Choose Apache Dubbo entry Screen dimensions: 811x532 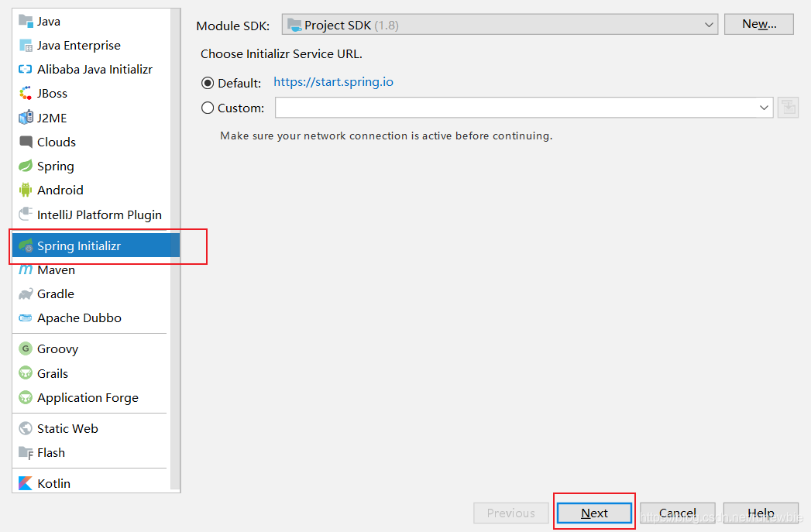91,318
